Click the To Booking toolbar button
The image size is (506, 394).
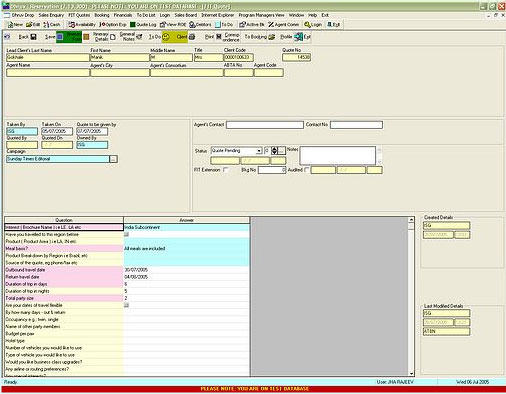(260, 37)
